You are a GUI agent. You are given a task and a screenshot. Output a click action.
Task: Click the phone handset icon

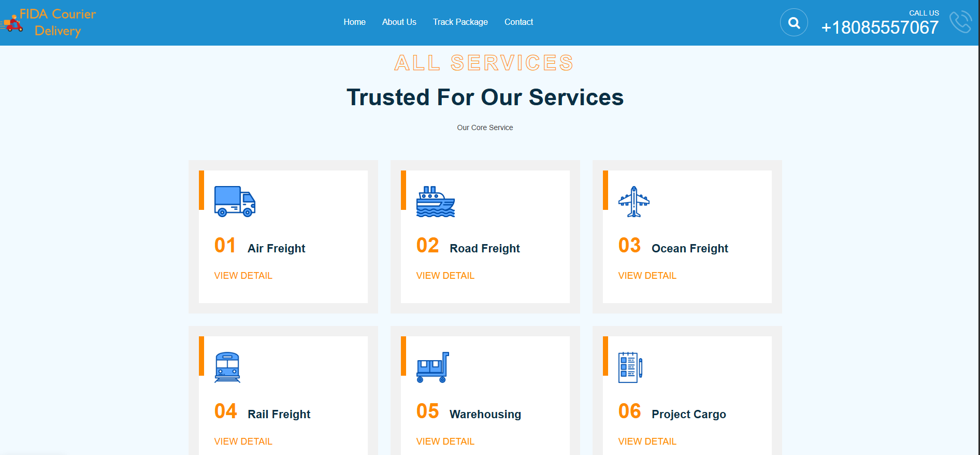[x=960, y=22]
